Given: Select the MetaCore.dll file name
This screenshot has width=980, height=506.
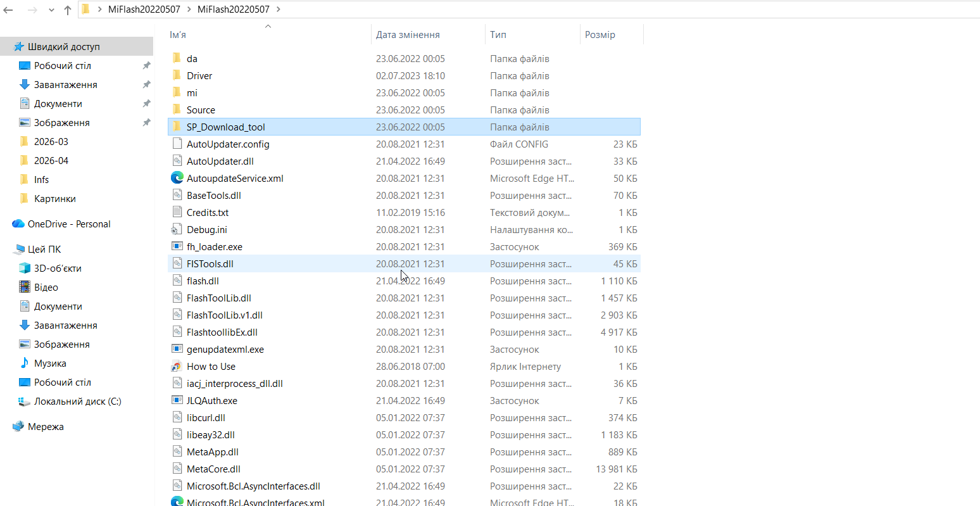Looking at the screenshot, I should point(214,469).
